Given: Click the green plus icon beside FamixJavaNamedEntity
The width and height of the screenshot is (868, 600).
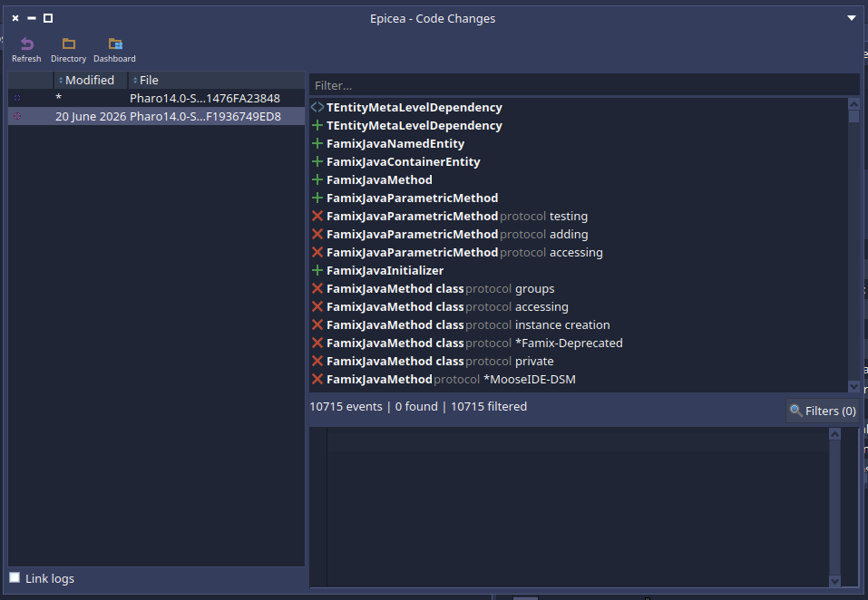Looking at the screenshot, I should point(317,144).
